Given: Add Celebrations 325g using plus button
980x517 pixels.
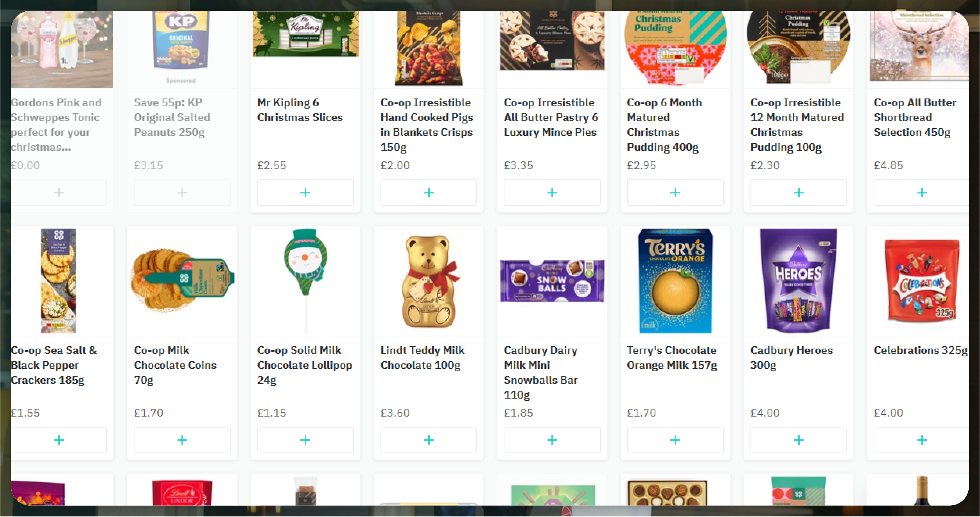Looking at the screenshot, I should coord(921,440).
